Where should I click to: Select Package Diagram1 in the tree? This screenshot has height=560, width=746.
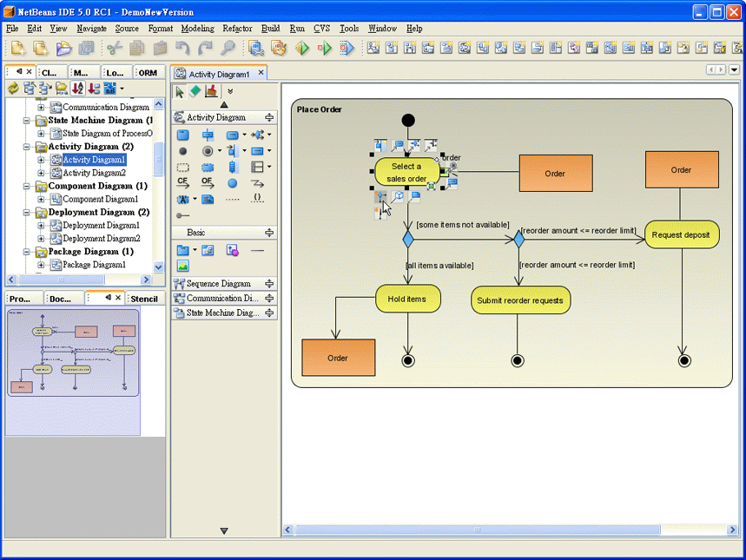[x=94, y=265]
